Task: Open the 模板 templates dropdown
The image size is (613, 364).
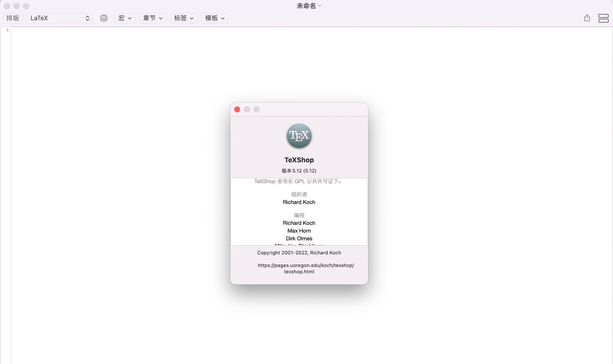Action: tap(214, 18)
